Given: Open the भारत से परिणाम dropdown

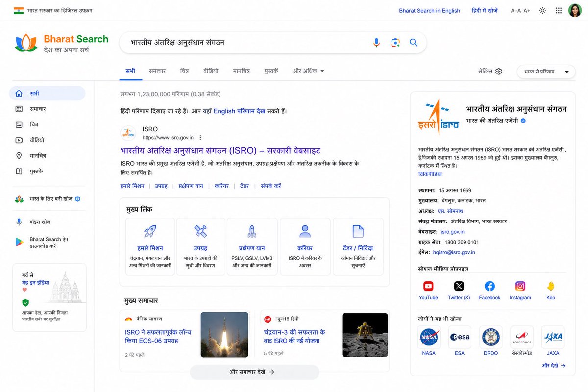Looking at the screenshot, I should pyautogui.click(x=546, y=72).
